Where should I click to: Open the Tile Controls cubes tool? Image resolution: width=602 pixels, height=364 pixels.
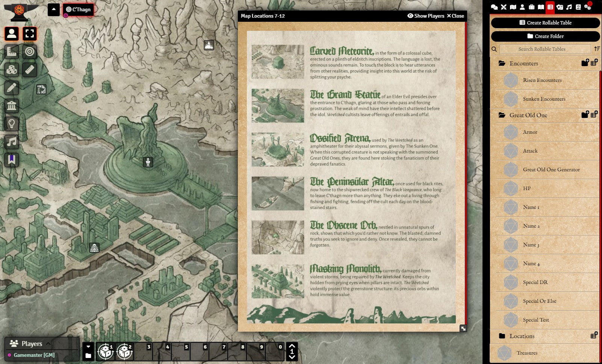12,69
